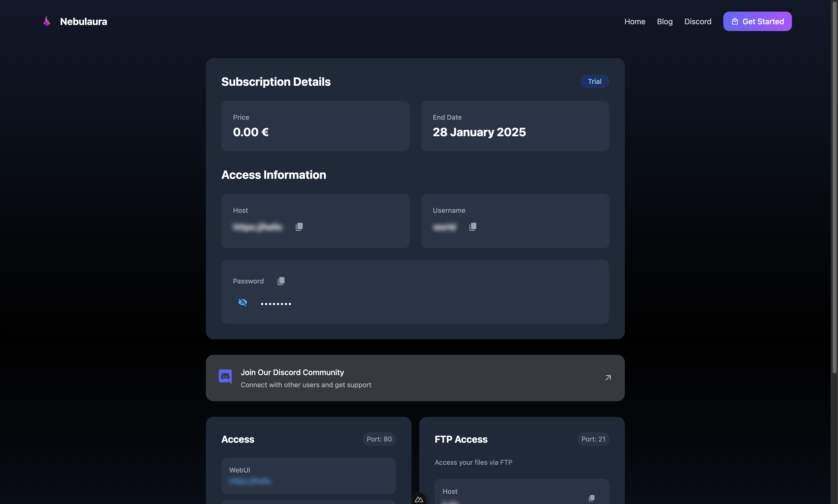Click the Nuxt devtools icon at the bottom
This screenshot has height=504, width=838.
click(419, 499)
